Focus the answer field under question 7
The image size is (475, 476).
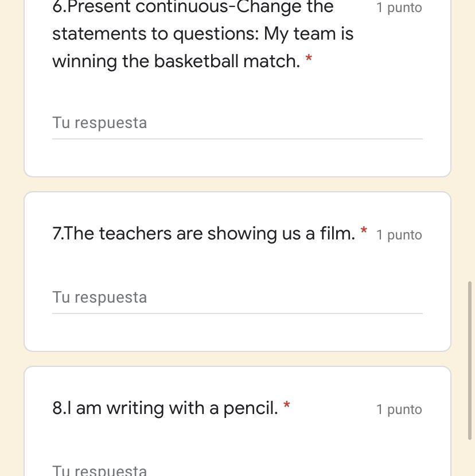coord(237,297)
